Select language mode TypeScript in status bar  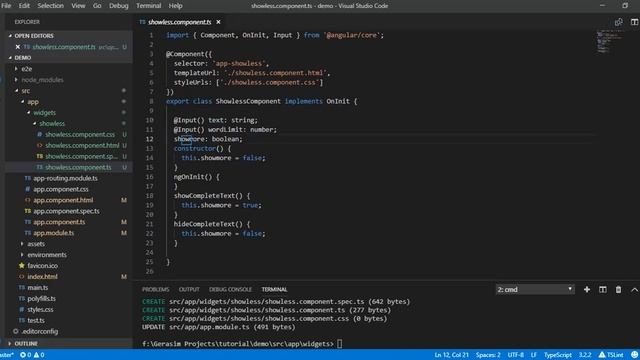click(x=558, y=355)
